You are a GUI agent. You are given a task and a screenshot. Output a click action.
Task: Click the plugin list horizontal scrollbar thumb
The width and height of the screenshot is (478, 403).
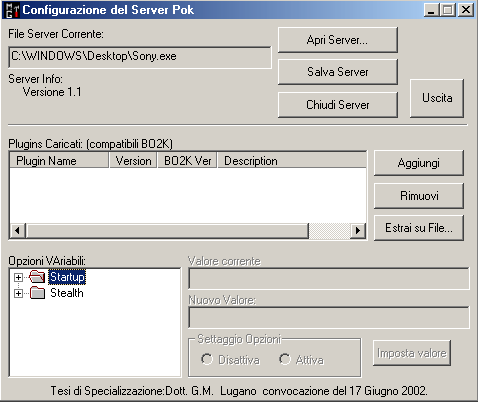[167, 231]
